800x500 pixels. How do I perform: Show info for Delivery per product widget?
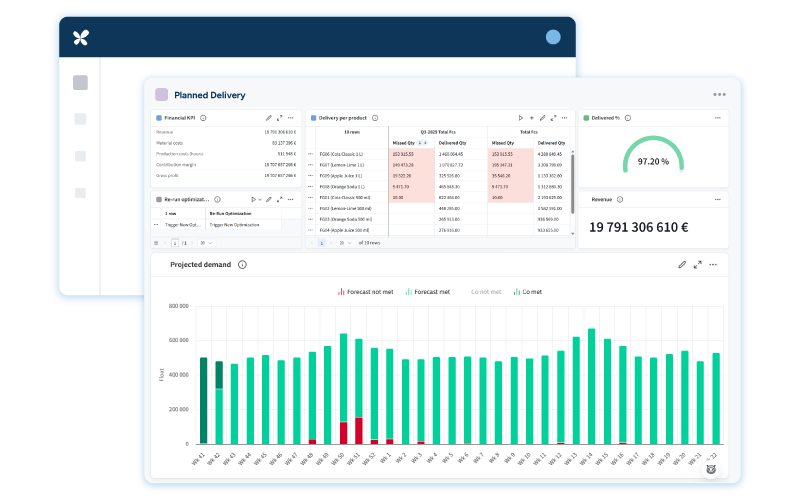pyautogui.click(x=375, y=118)
